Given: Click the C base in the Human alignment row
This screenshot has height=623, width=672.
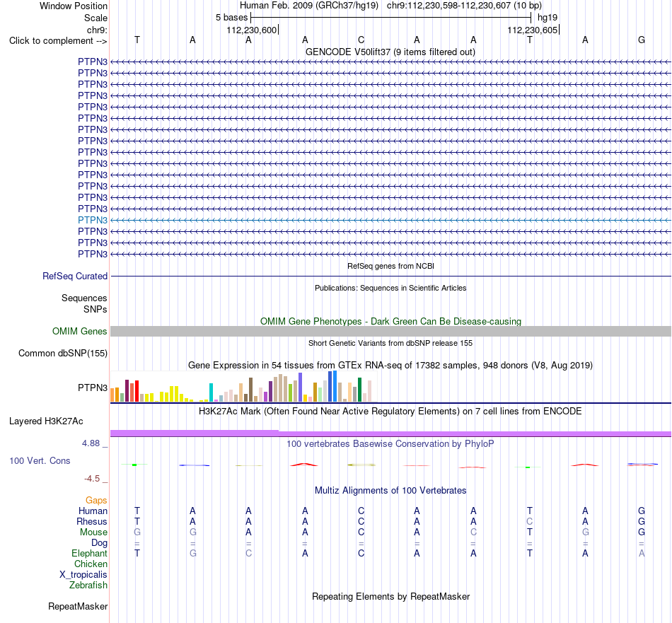Looking at the screenshot, I should point(361,511).
